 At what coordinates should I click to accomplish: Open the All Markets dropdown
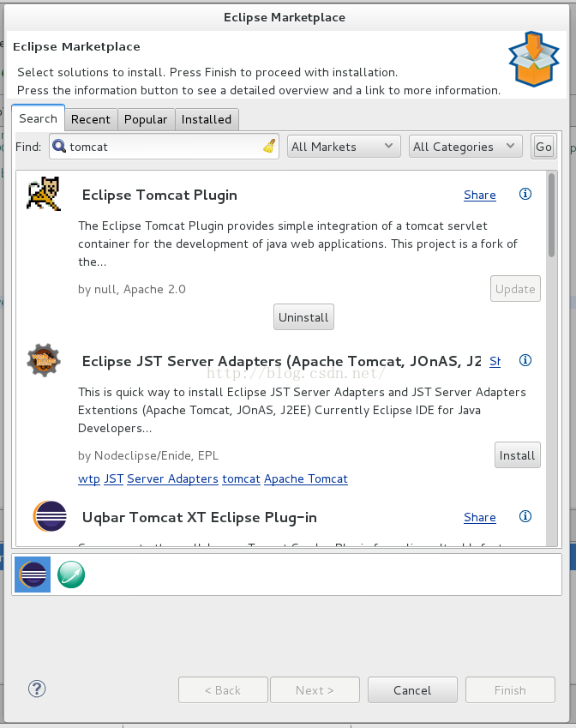point(344,147)
